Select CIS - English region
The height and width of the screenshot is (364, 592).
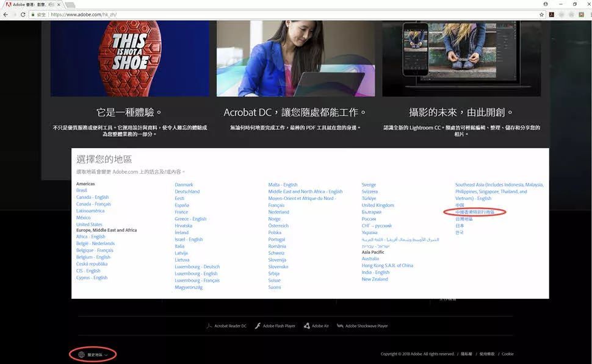[x=88, y=271]
